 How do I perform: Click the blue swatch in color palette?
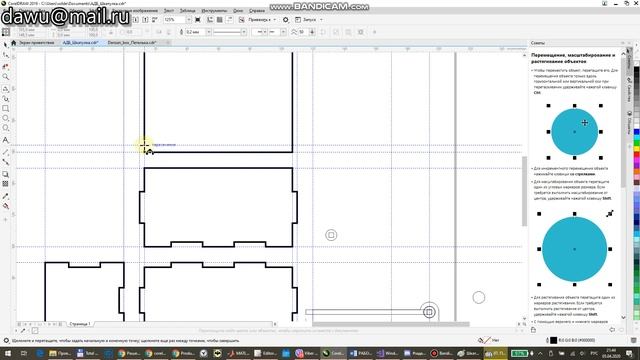pyautogui.click(x=636, y=132)
